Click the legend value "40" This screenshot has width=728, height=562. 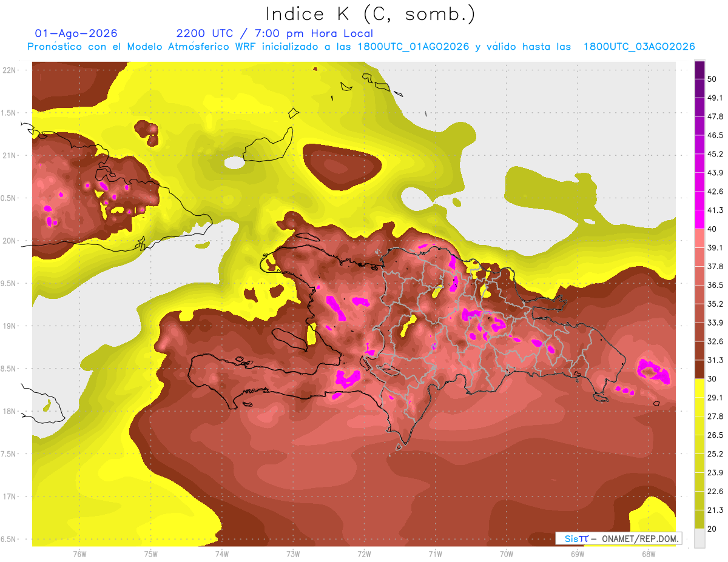[712, 229]
